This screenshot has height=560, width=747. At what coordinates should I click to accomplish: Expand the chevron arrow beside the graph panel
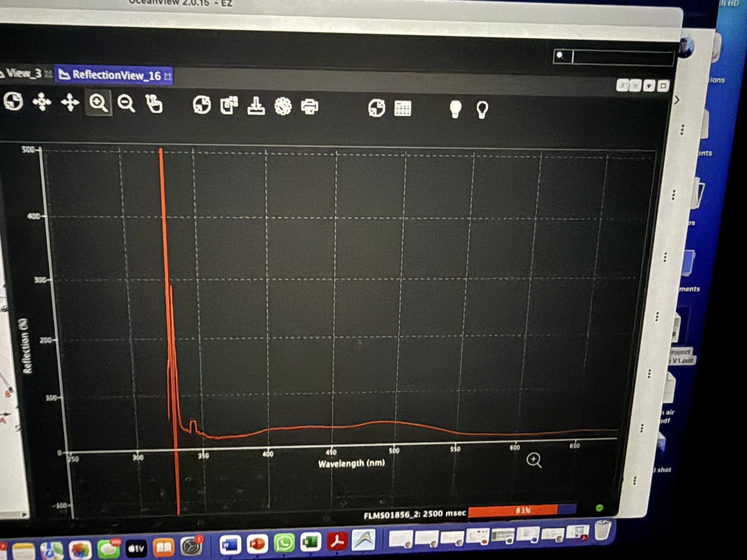677,100
